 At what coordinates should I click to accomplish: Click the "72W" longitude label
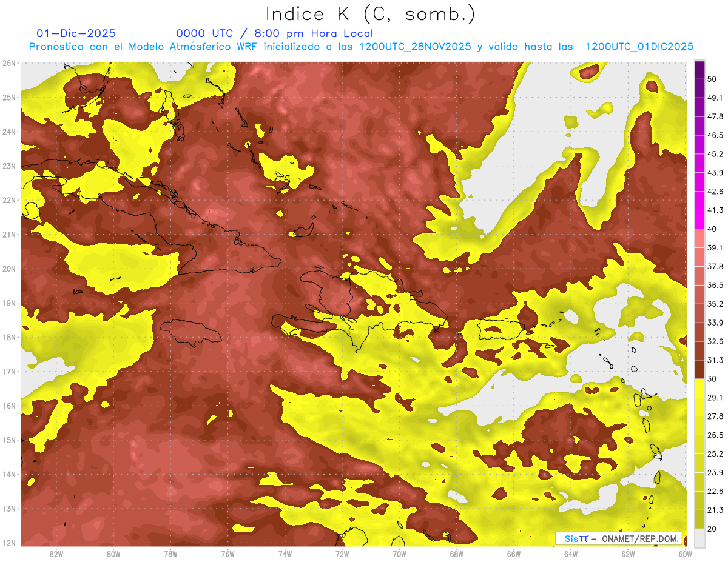342,554
